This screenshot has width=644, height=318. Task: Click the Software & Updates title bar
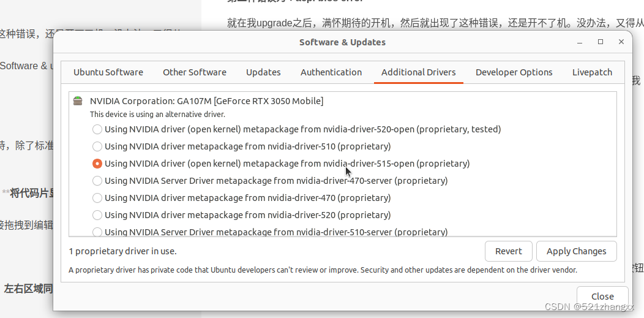pyautogui.click(x=342, y=42)
